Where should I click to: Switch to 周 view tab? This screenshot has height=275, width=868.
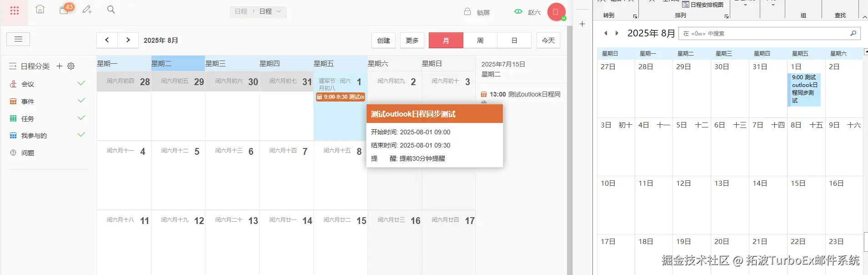coord(480,40)
